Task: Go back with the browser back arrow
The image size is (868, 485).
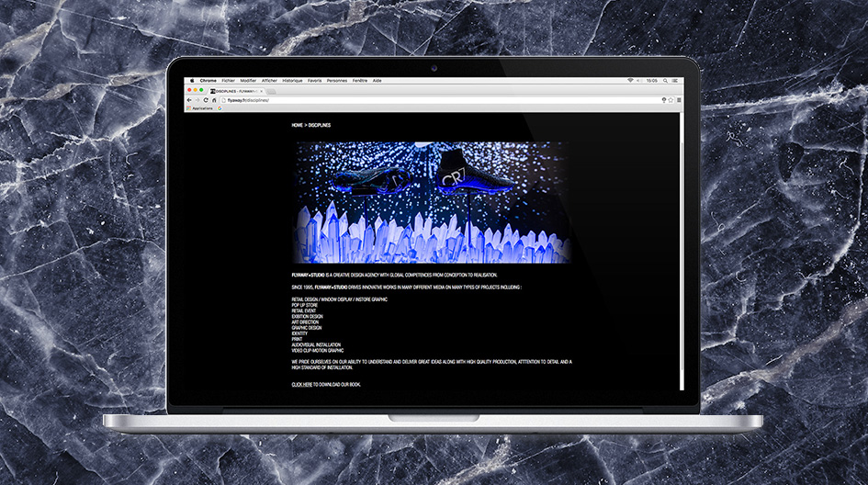Action: coord(189,100)
